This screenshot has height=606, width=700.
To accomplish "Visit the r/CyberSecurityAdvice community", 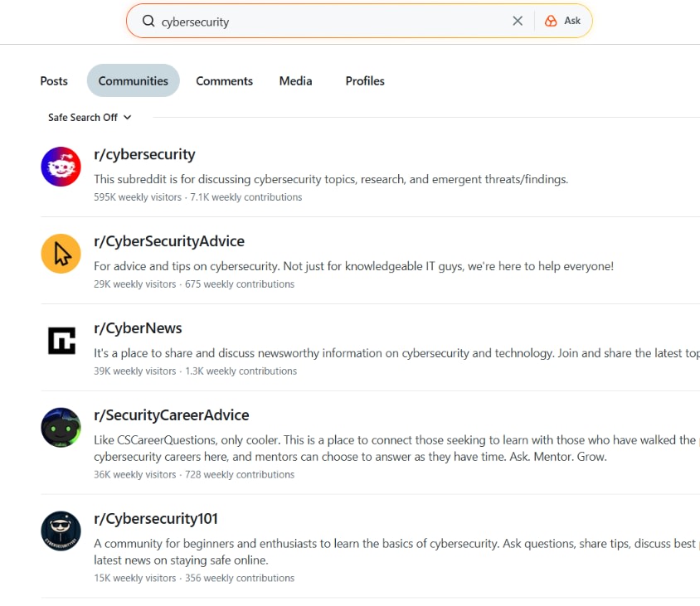I will tap(169, 241).
